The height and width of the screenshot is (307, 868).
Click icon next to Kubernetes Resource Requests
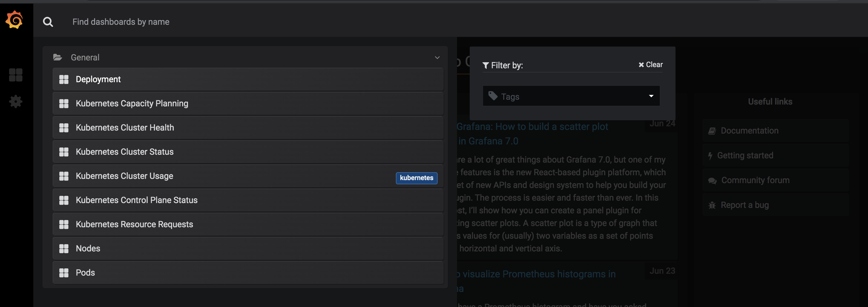tap(64, 224)
